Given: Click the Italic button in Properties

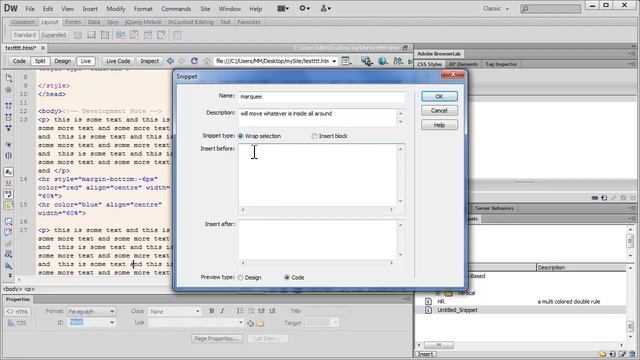Looking at the screenshot, I should coord(222,311).
